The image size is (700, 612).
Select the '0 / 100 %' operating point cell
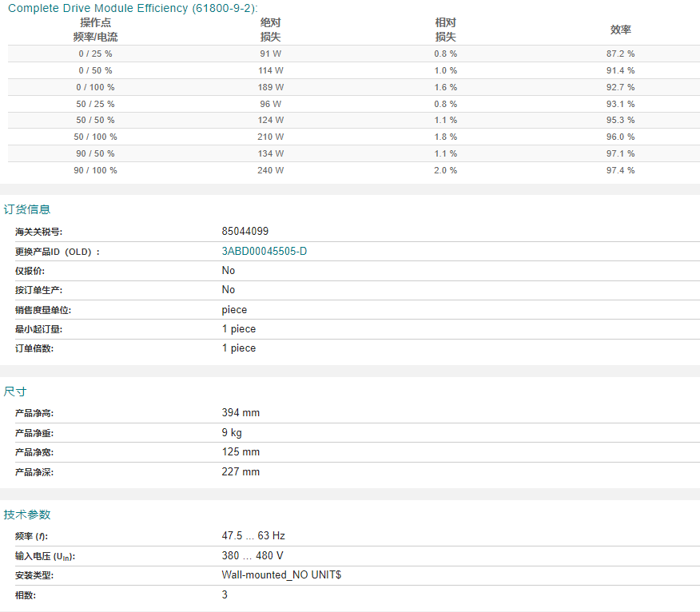click(95, 87)
